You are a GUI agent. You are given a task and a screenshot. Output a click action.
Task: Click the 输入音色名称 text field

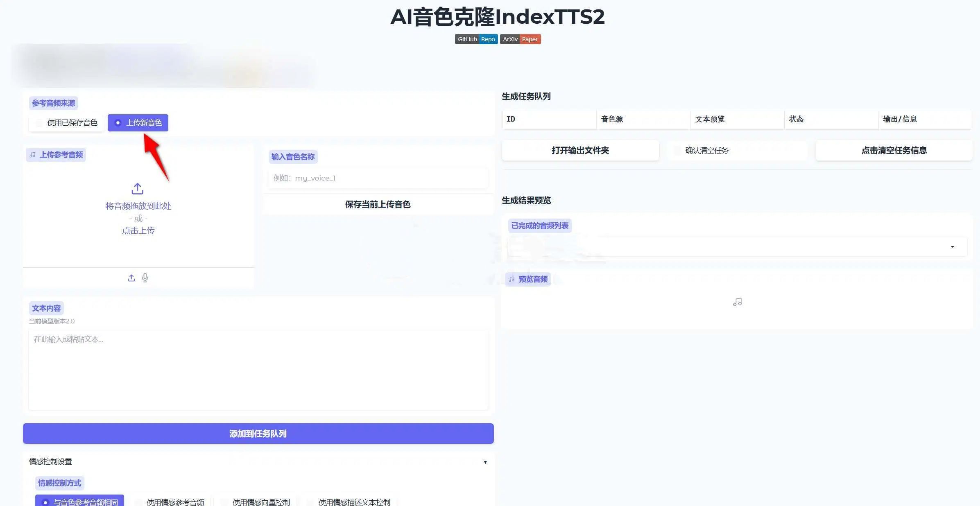coord(378,178)
